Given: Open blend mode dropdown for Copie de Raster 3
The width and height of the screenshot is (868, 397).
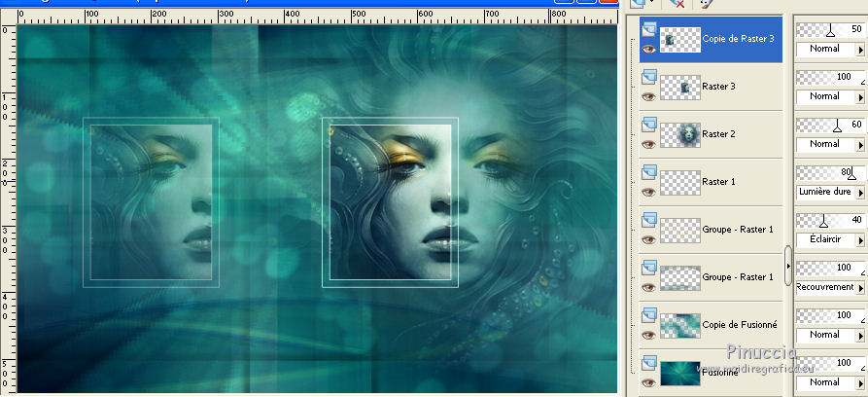Looking at the screenshot, I should tap(860, 50).
